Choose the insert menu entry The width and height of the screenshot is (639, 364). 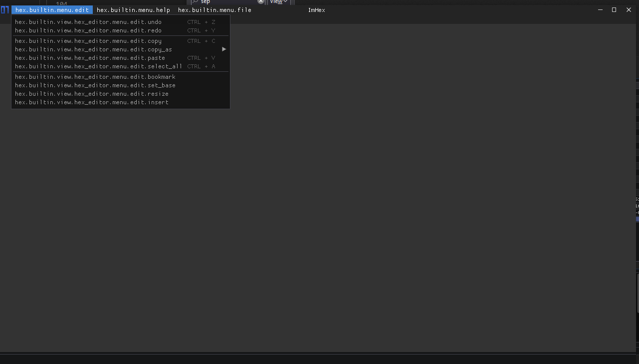(91, 102)
